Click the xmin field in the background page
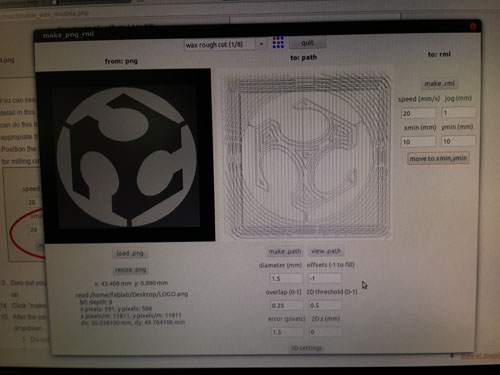The width and height of the screenshot is (500, 375). [x=33, y=230]
